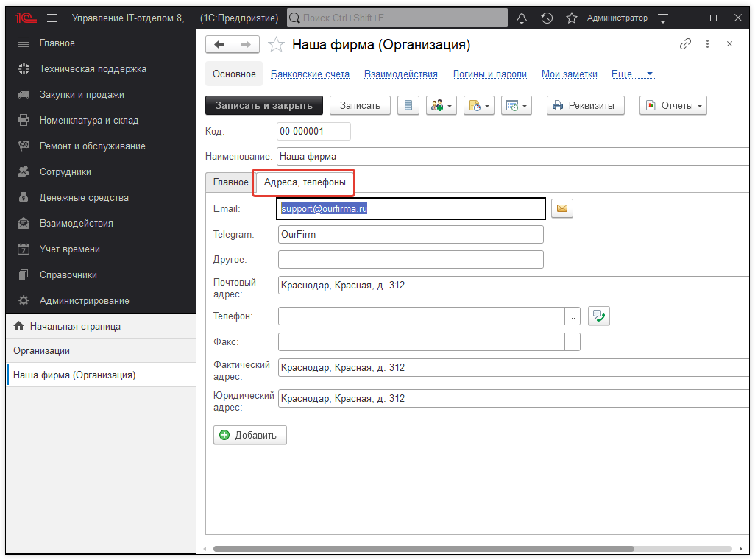The image size is (755, 560).
Task: Copy link to this form via chain icon
Action: click(685, 44)
